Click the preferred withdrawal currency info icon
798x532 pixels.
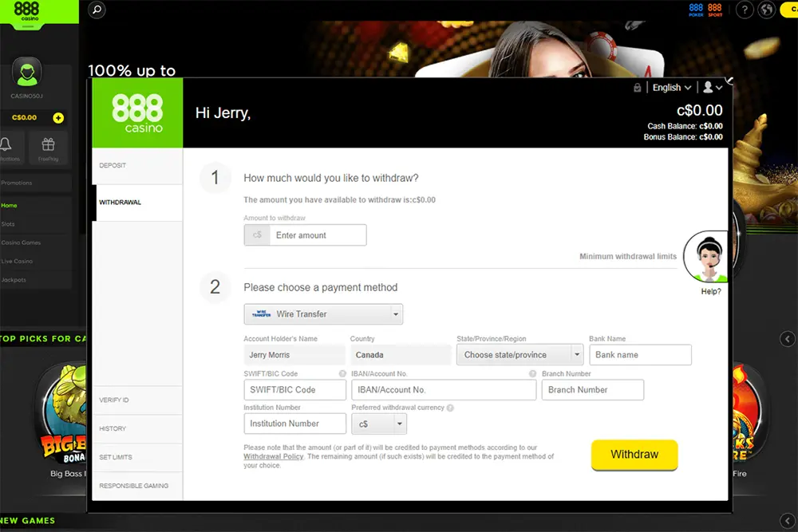click(x=450, y=408)
